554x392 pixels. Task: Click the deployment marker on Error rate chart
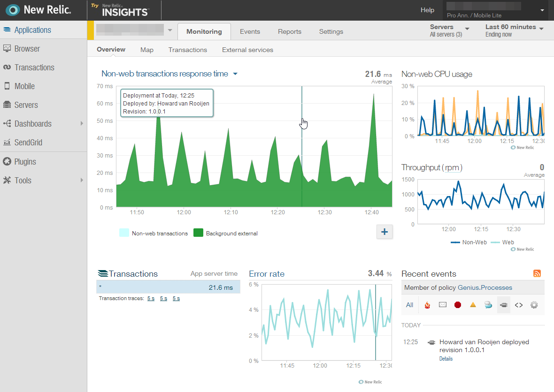(x=376, y=323)
